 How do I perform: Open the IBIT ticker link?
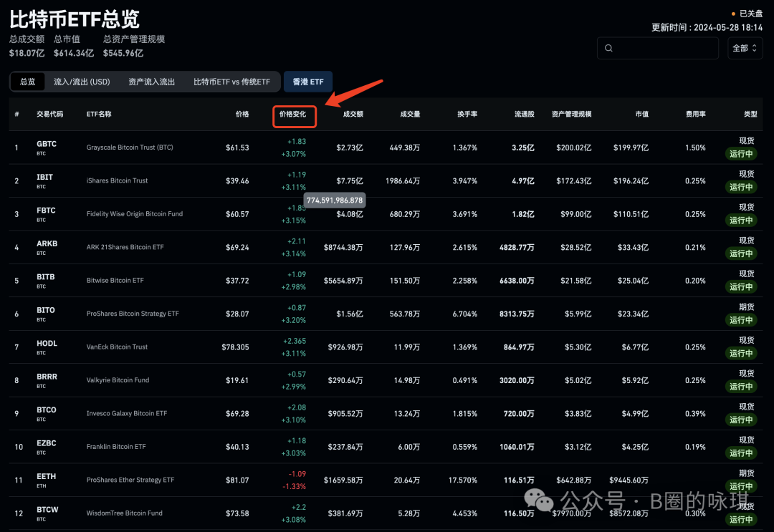pos(44,177)
